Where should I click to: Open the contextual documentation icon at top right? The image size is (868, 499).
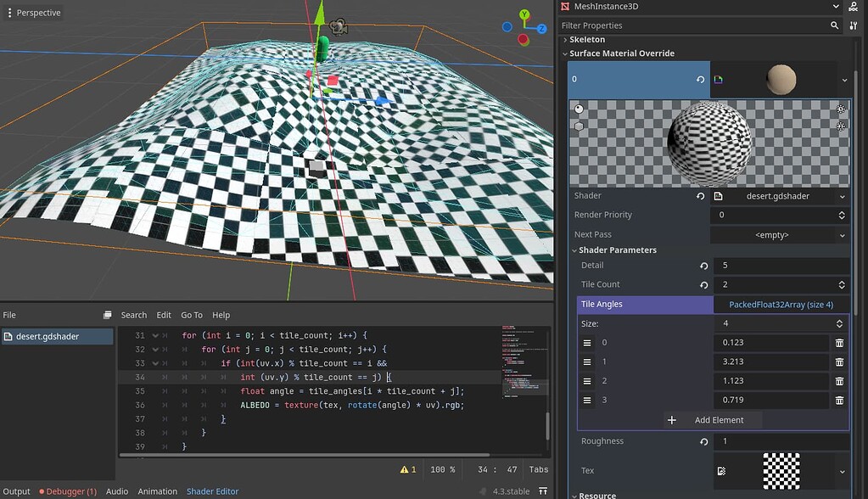tap(853, 7)
